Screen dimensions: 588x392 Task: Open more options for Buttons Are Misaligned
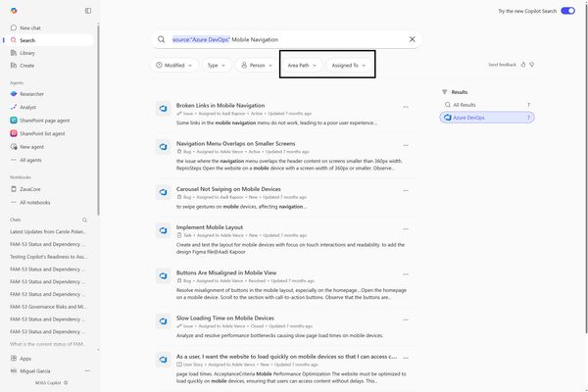point(406,274)
